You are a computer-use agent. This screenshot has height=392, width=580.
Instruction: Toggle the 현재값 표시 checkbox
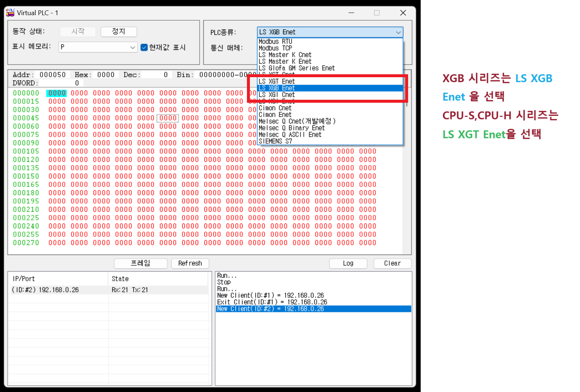144,47
